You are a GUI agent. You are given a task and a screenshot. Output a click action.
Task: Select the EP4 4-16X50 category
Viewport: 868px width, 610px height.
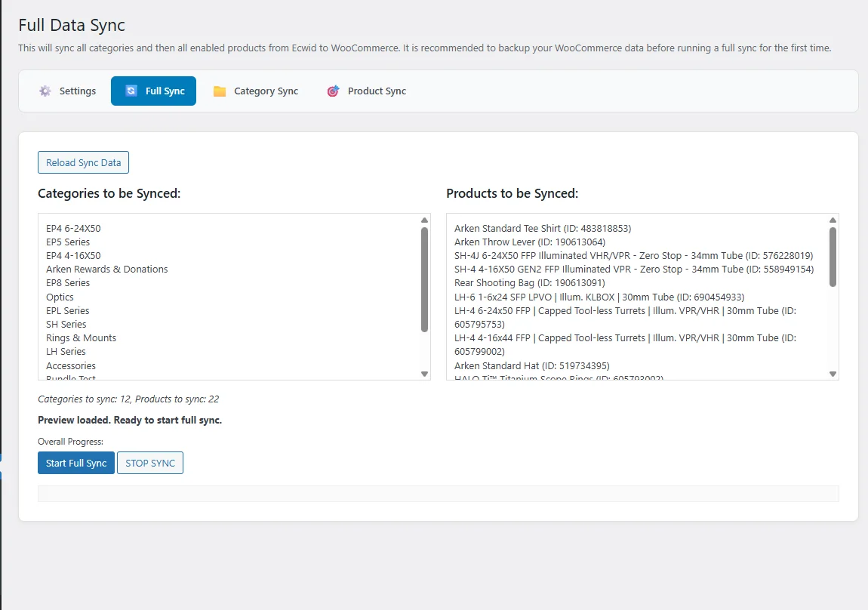pos(74,256)
